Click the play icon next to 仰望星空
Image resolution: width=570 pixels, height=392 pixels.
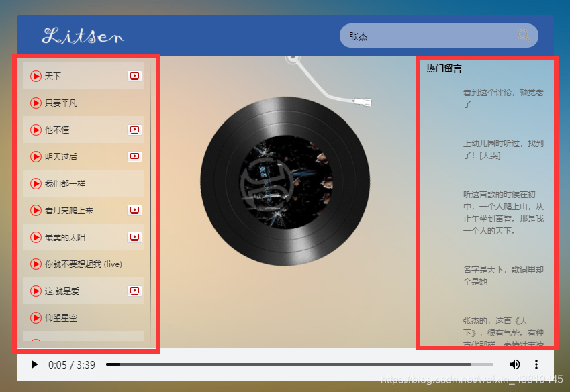(36, 317)
